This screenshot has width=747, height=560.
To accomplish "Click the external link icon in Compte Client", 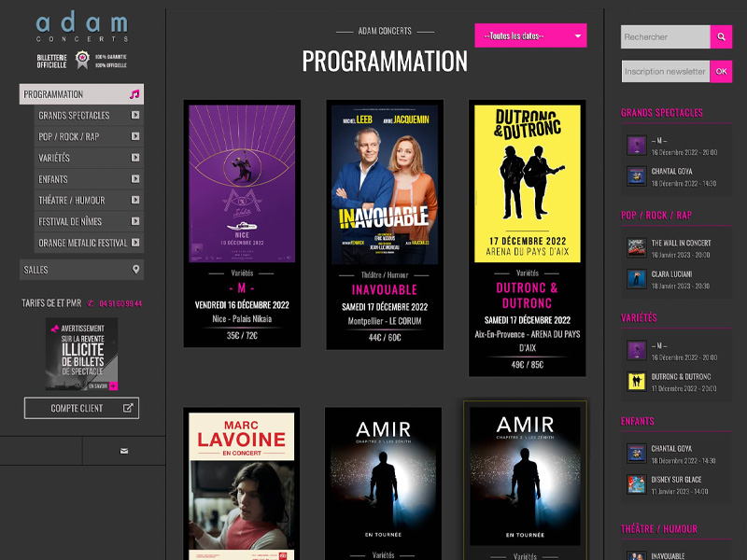I will (128, 408).
